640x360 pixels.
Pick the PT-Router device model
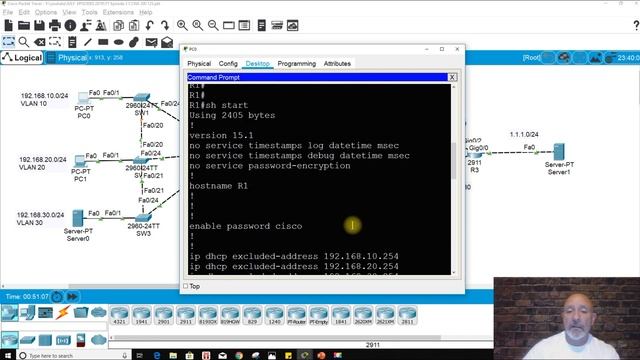[296, 315]
